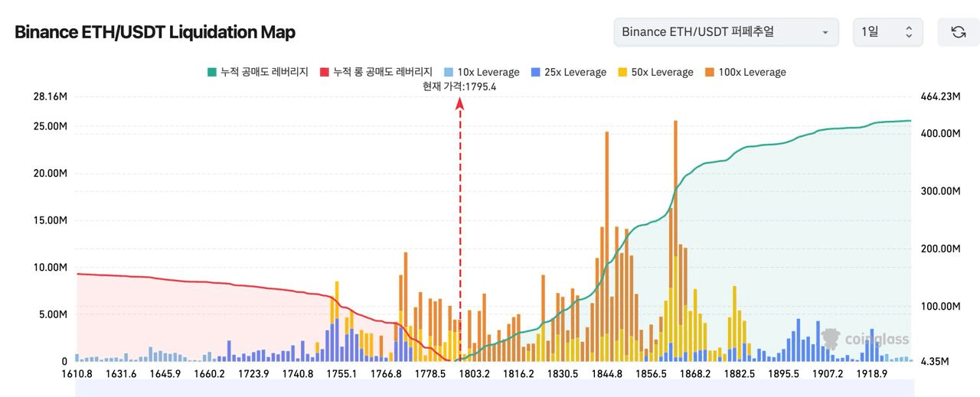Click the 1778.5 price axis label
The width and height of the screenshot is (980, 397).
tap(430, 373)
